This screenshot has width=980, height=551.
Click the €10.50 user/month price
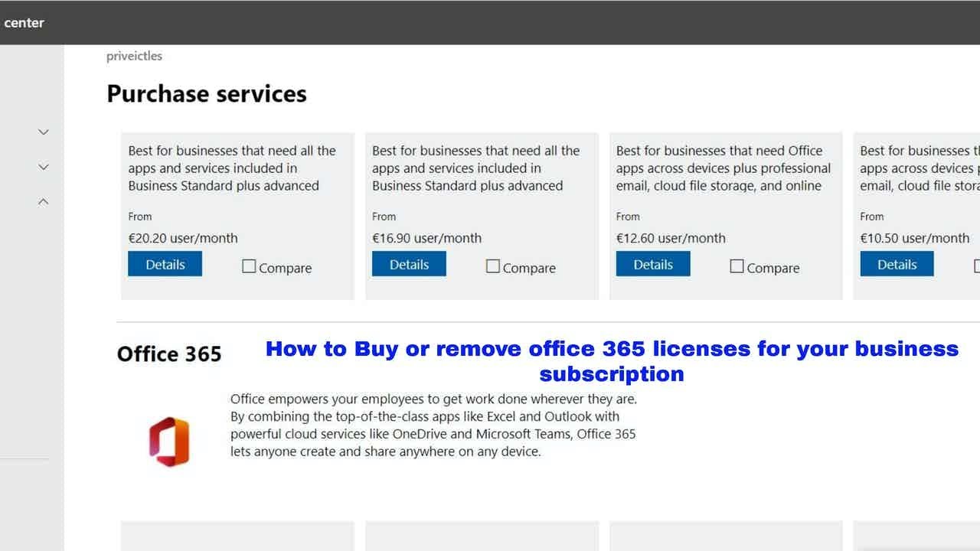click(x=915, y=238)
